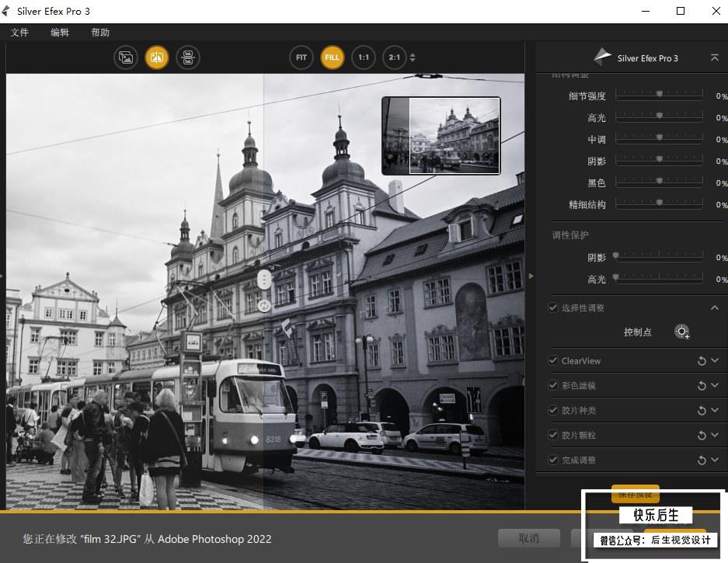Click the 细节强度 slider
Viewport: 728px width, 563px height.
coord(659,94)
